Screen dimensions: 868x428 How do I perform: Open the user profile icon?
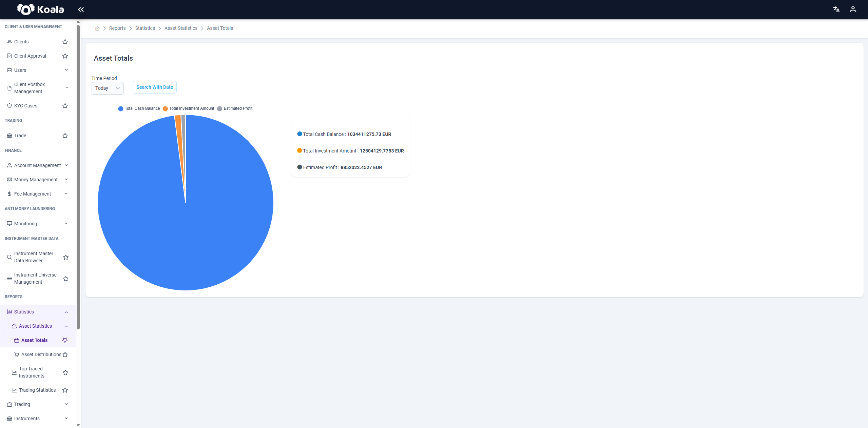click(x=853, y=9)
